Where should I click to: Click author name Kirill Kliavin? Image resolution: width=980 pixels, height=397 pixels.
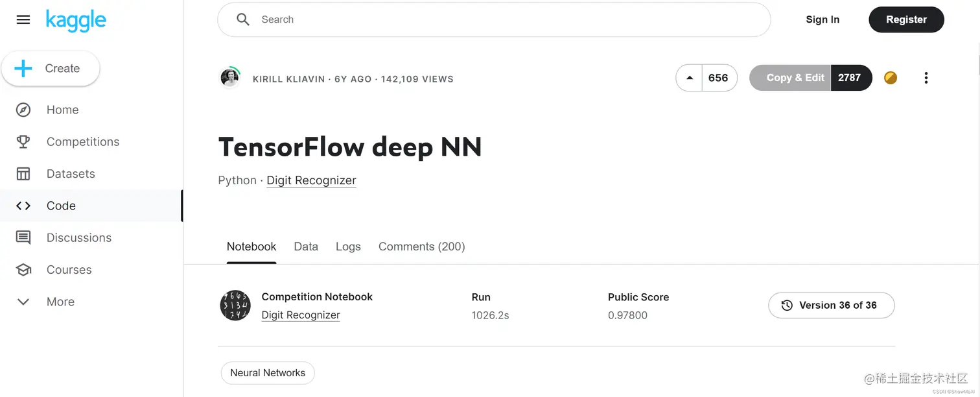point(289,79)
